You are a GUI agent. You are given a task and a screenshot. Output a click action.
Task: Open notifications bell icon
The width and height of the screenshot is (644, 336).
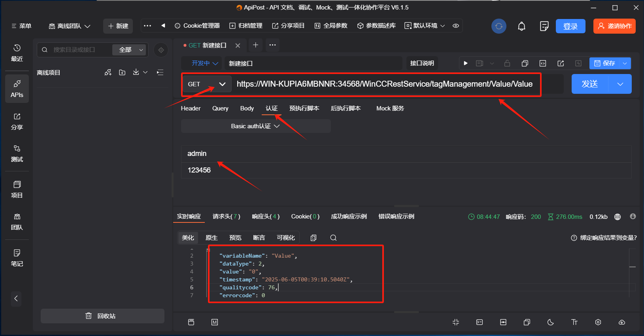point(522,26)
